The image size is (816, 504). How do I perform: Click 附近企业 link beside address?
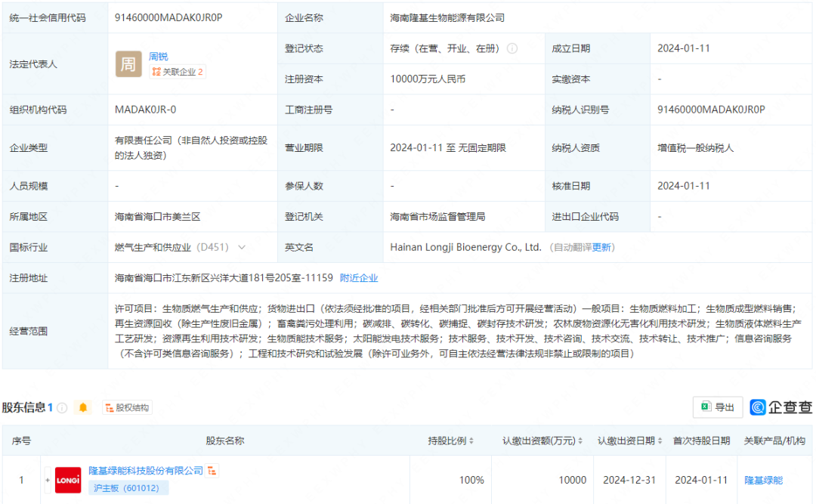click(359, 278)
